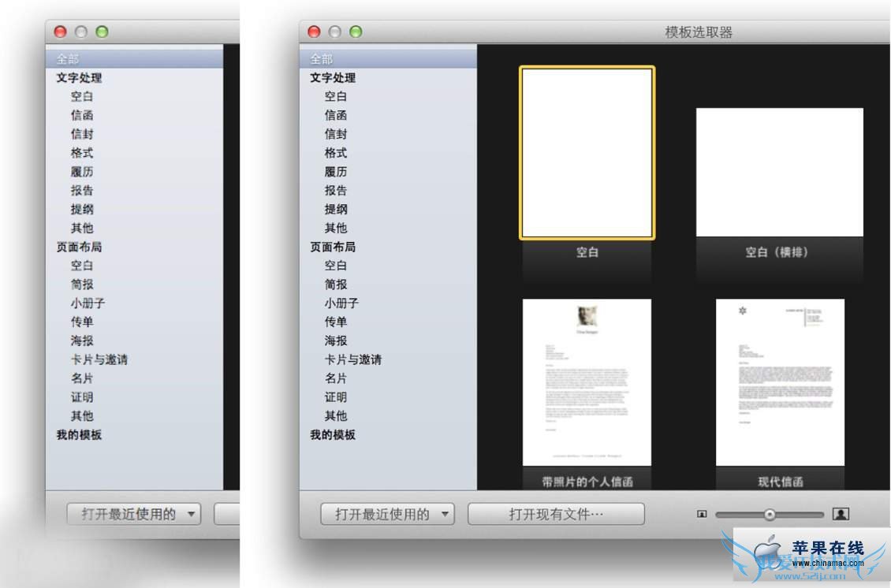Select the 空白（横排）landscape template thumbnail
The image size is (891, 588).
click(779, 172)
